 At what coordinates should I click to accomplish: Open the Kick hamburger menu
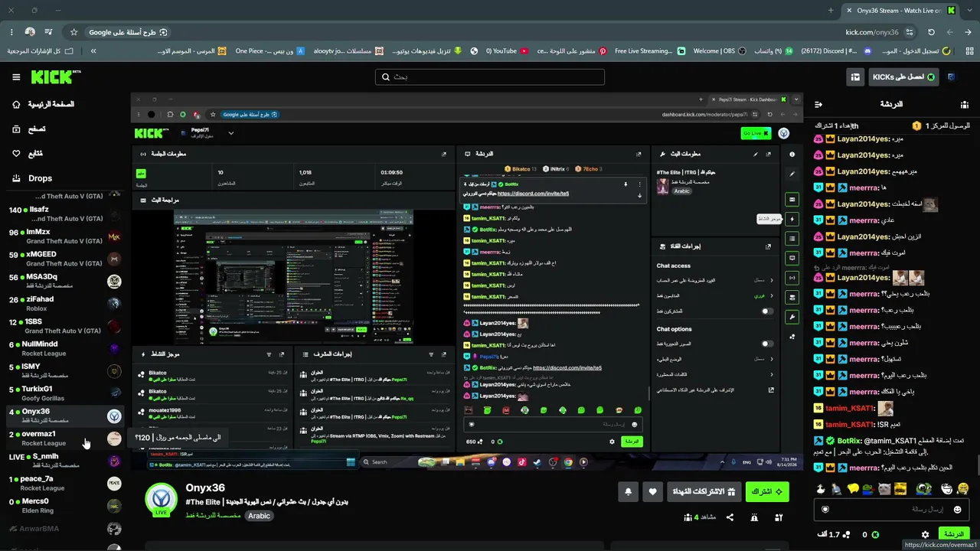(x=16, y=77)
